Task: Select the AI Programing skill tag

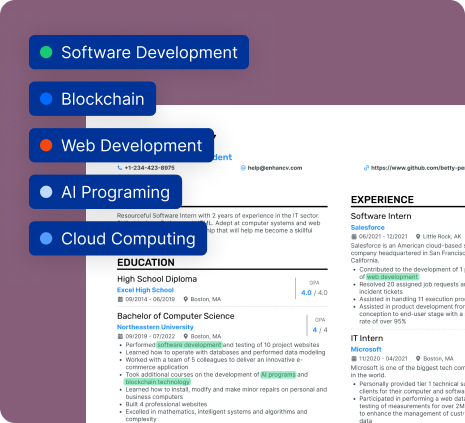Action: coord(105,192)
